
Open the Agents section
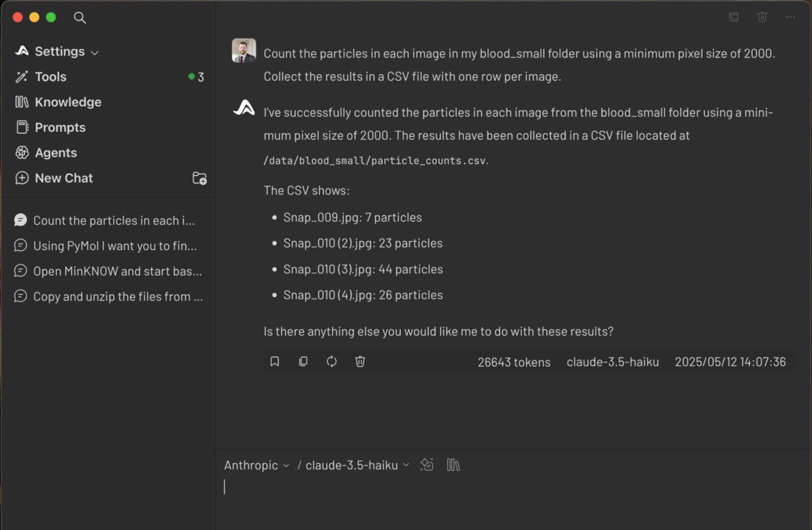point(56,153)
